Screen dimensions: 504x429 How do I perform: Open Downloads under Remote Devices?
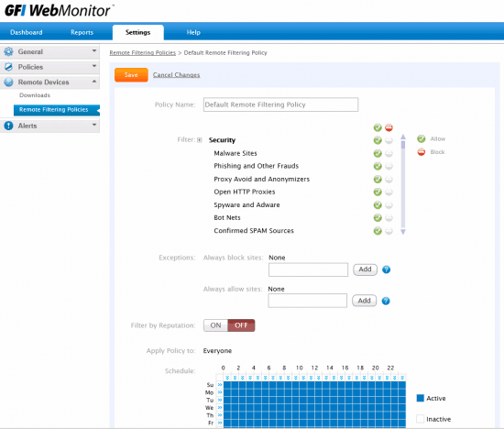click(35, 95)
